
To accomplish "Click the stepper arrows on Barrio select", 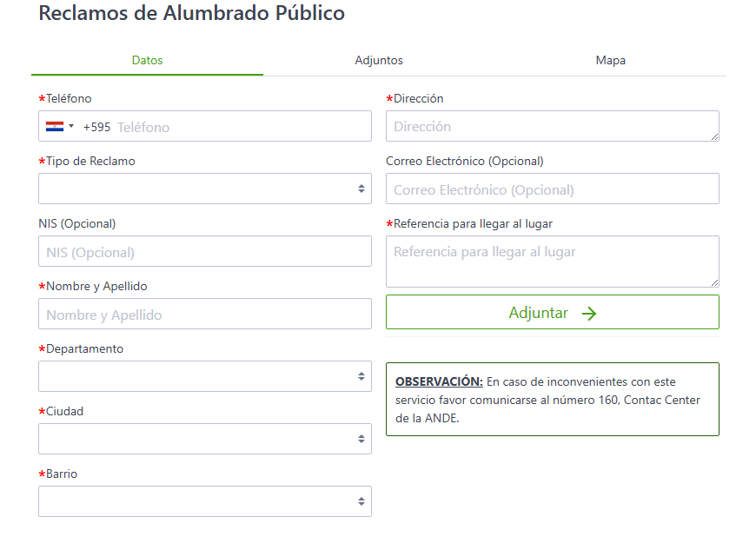I will (360, 501).
